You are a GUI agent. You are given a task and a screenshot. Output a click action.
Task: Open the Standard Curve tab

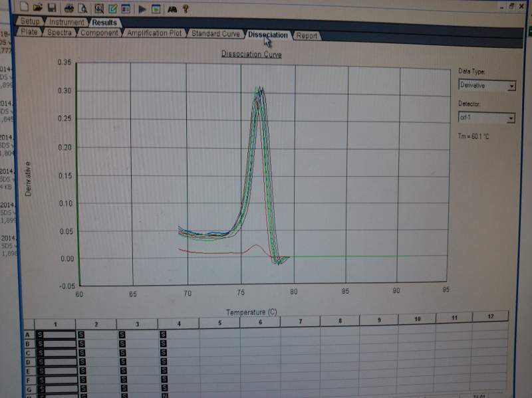point(215,34)
